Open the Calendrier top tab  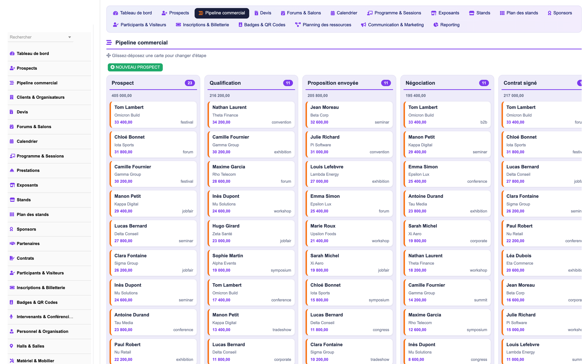pyautogui.click(x=344, y=13)
